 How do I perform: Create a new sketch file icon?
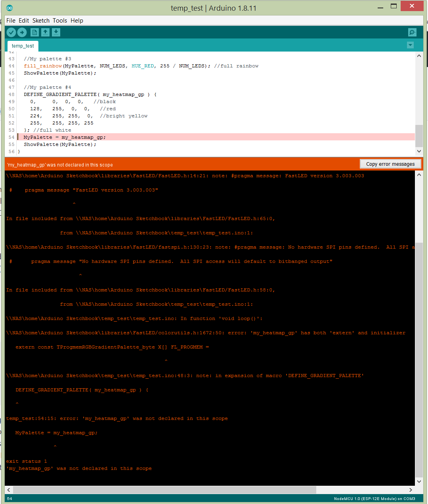[34, 33]
